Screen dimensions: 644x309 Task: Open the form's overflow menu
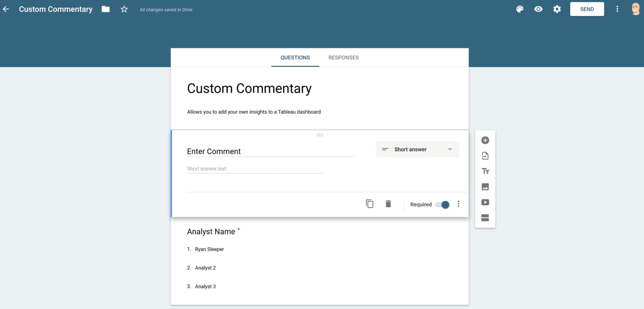click(617, 9)
